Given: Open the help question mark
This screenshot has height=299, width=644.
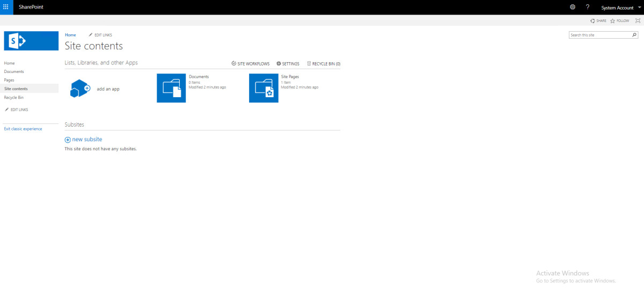Looking at the screenshot, I should point(588,7).
